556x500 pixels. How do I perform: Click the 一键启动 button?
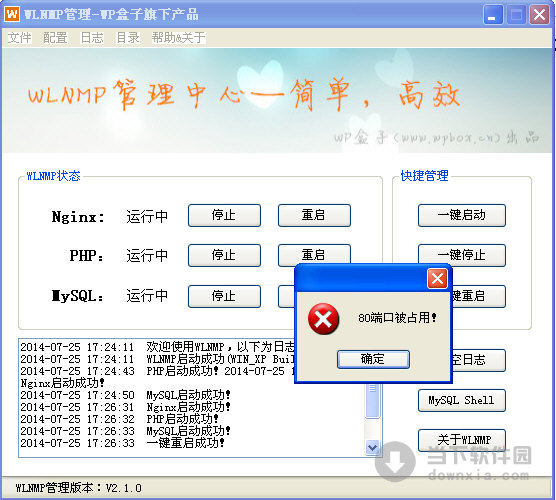click(462, 215)
